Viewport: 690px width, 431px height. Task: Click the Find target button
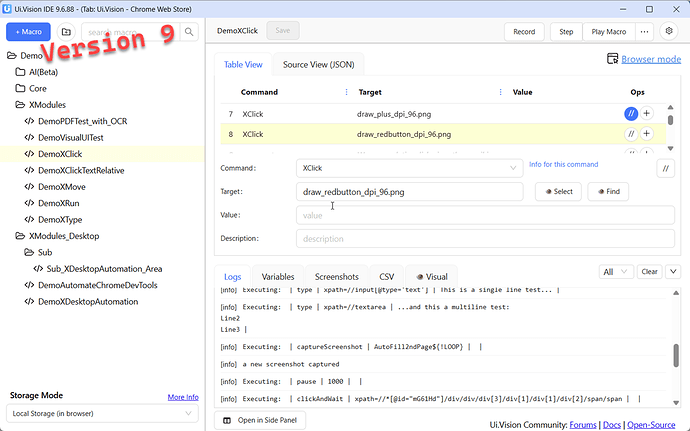(608, 192)
